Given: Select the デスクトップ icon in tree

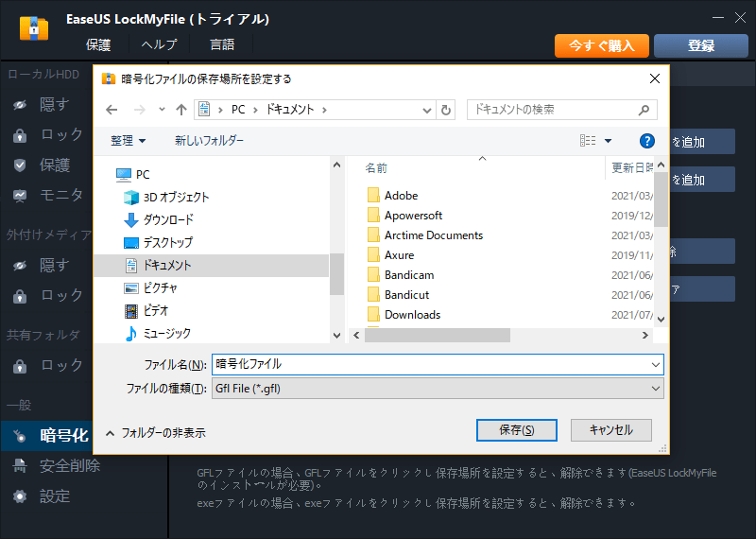Looking at the screenshot, I should click(131, 243).
